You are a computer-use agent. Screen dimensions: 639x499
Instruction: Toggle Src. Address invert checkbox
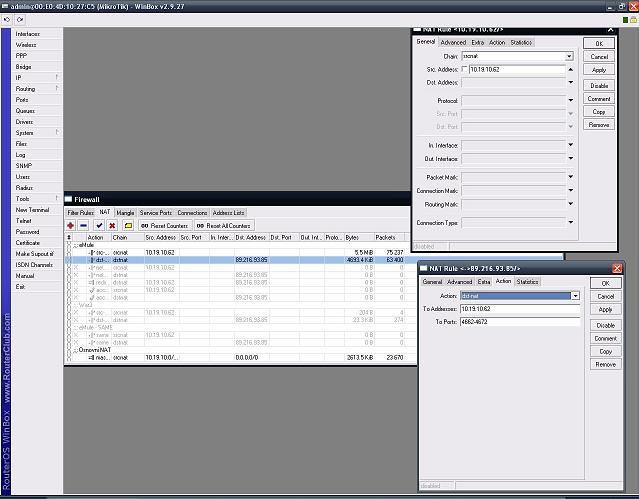pos(464,69)
